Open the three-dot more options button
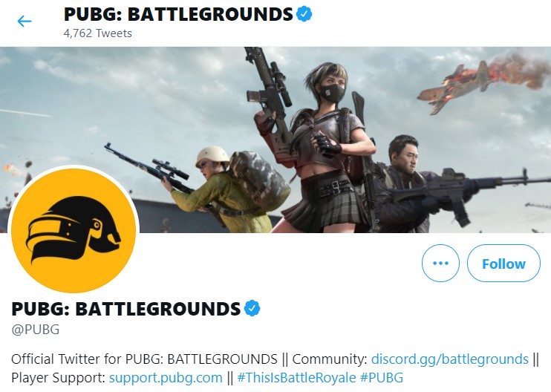This screenshot has width=551, height=392. pos(440,263)
